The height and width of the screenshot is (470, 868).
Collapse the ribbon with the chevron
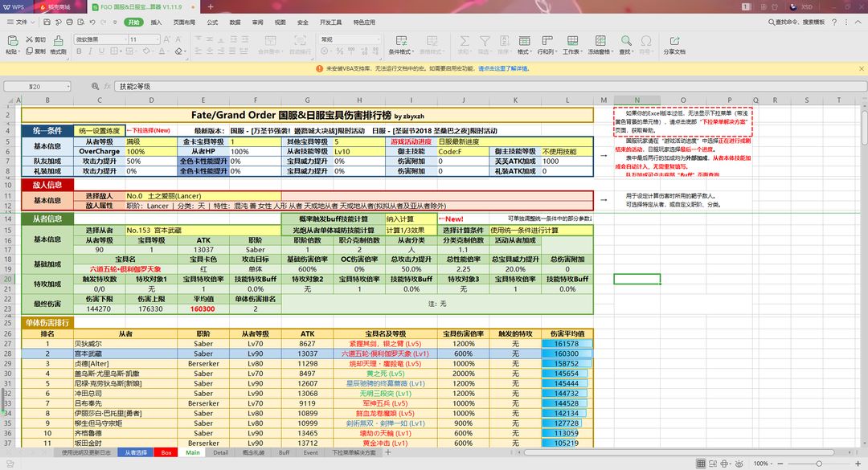pos(858,22)
